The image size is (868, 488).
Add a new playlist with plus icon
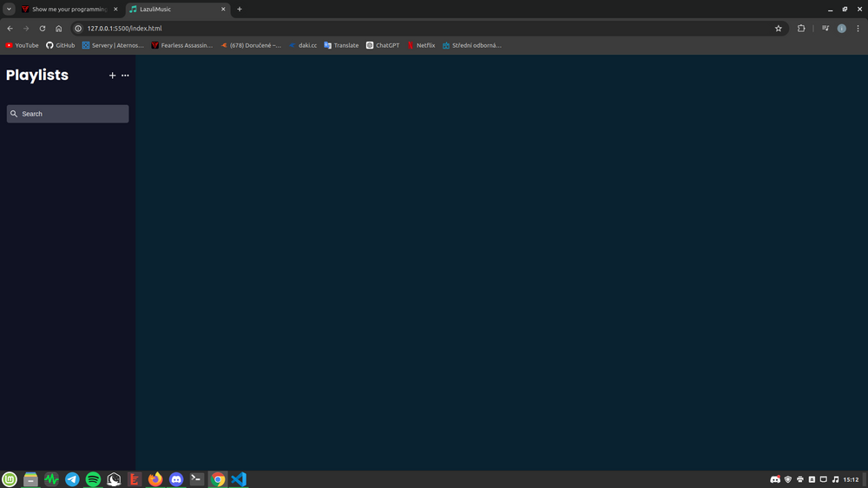pos(112,76)
